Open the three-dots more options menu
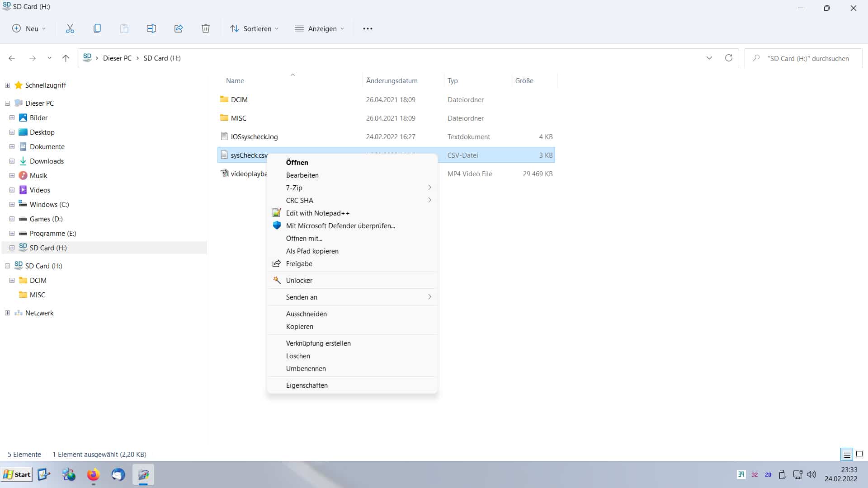 pos(368,28)
